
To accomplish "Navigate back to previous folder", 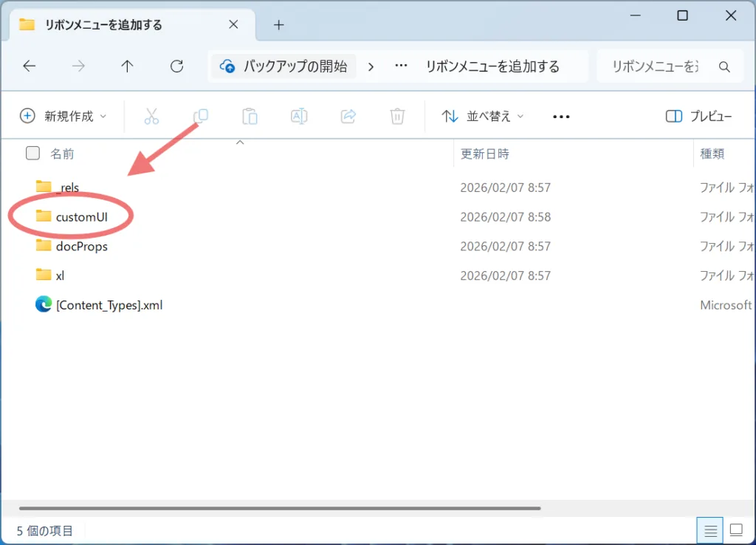I will pos(30,66).
